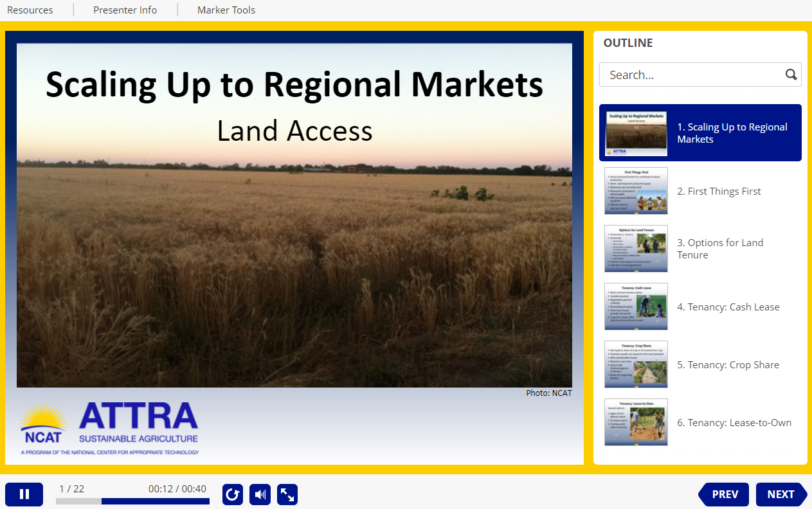
Task: Click the NCAT ATTRA logo
Action: pos(109,427)
